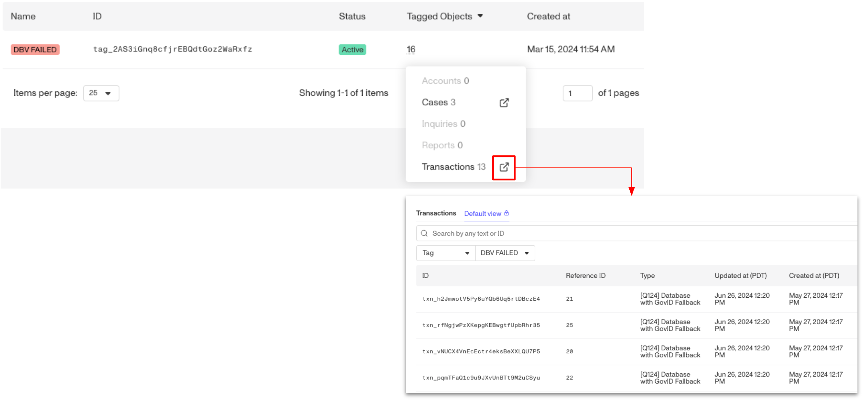Select Transactions 13 menu entry
868x402 pixels.
point(453,167)
